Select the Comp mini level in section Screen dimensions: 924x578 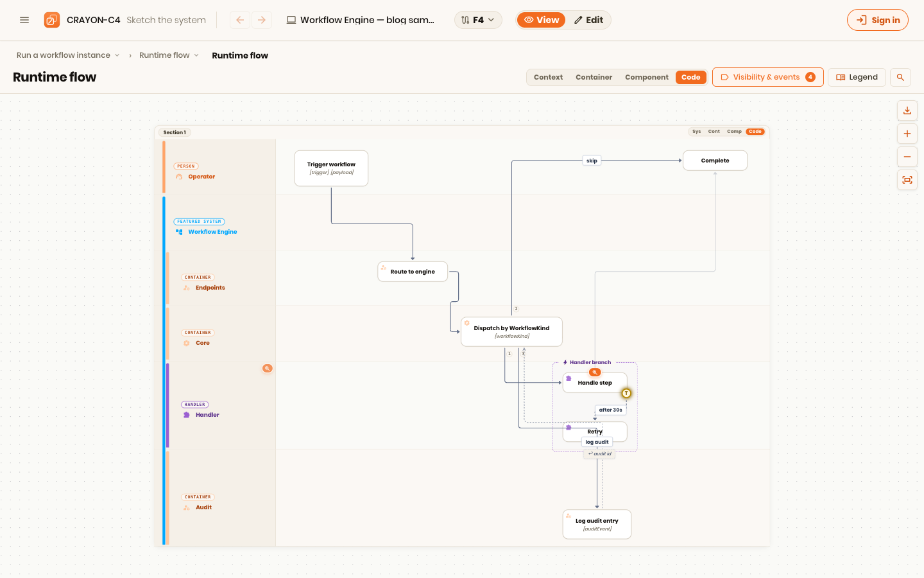point(734,132)
